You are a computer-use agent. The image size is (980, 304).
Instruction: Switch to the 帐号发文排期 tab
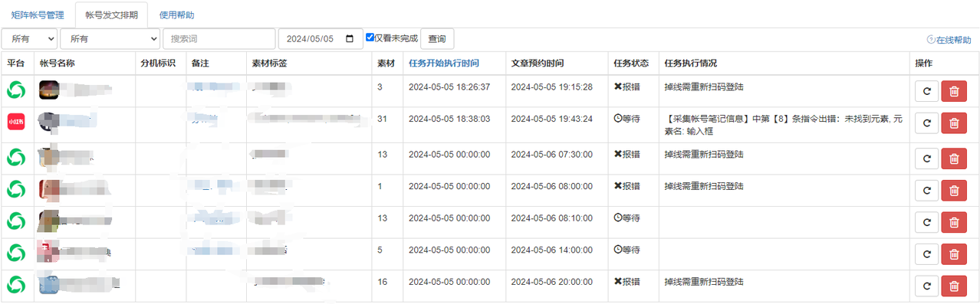(x=111, y=15)
